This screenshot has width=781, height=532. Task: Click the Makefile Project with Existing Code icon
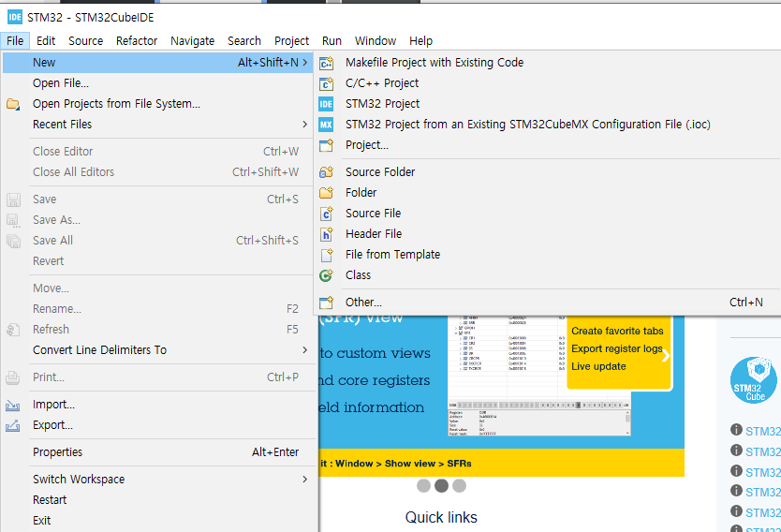[326, 64]
